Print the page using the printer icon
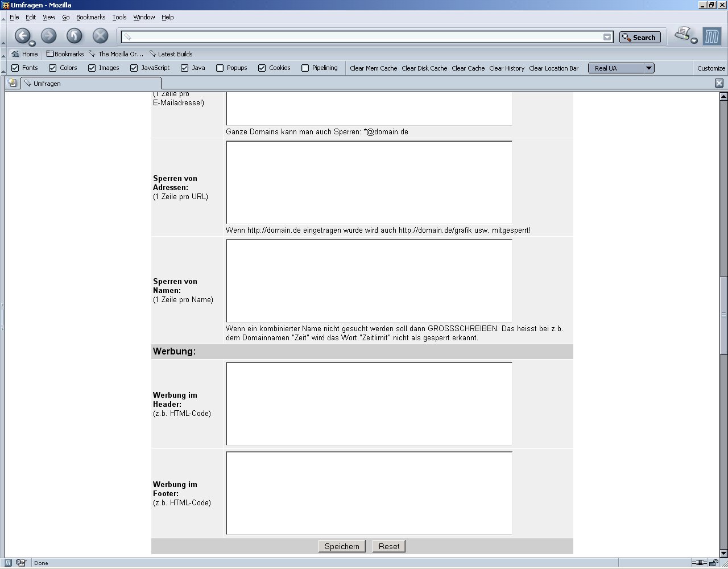Viewport: 728px width, 569px height. coord(682,34)
